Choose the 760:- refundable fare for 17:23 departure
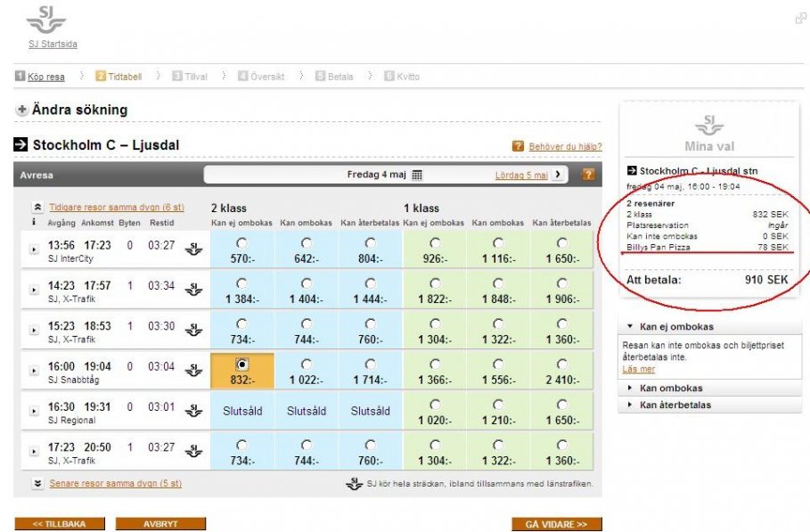The height and width of the screenshot is (532, 810). point(370,446)
